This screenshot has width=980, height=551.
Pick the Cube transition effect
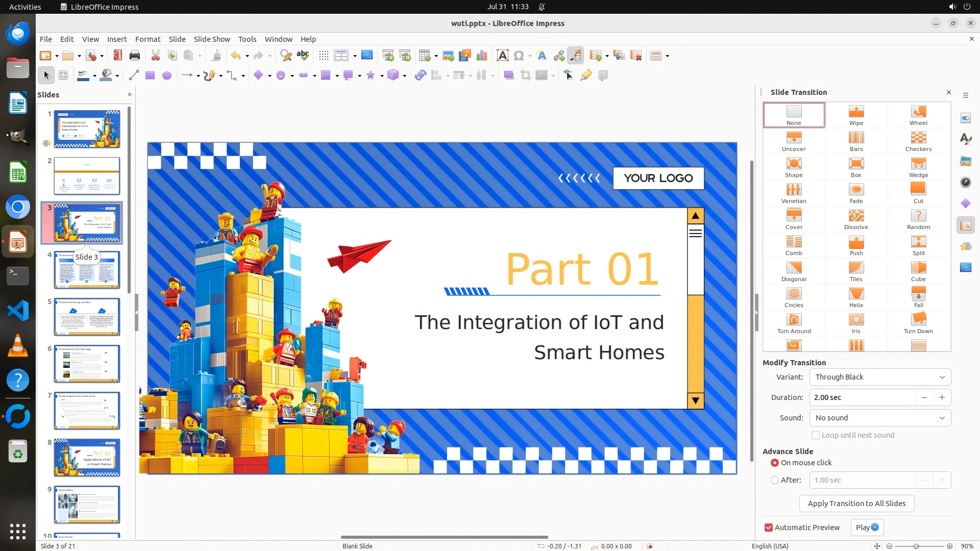918,271
